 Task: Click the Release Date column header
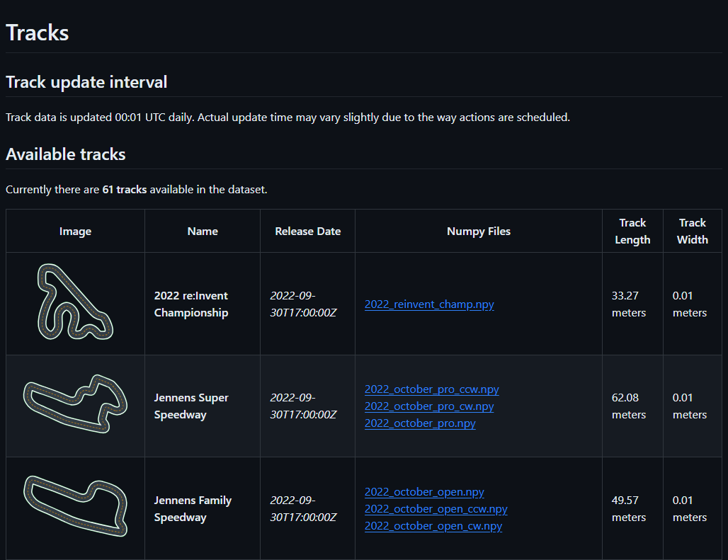pos(308,231)
